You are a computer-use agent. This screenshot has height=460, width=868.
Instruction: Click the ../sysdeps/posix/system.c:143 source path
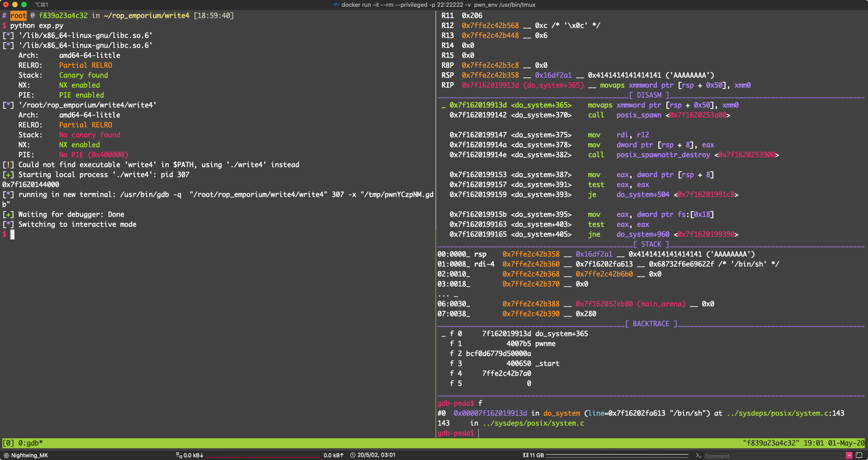pyautogui.click(x=785, y=413)
